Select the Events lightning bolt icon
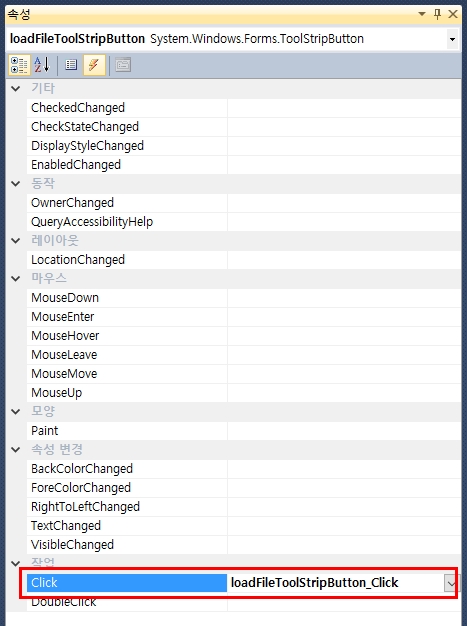Viewport: 467px width, 626px height. pos(94,65)
